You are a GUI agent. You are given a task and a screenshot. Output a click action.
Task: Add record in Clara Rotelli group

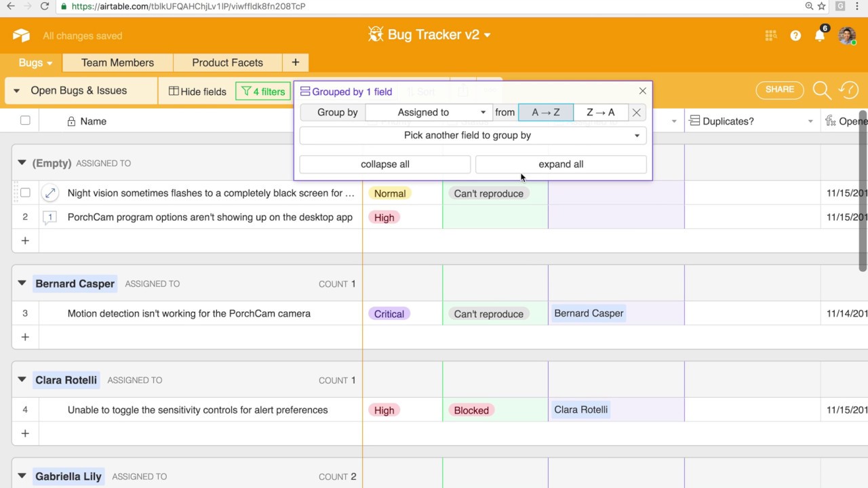25,433
